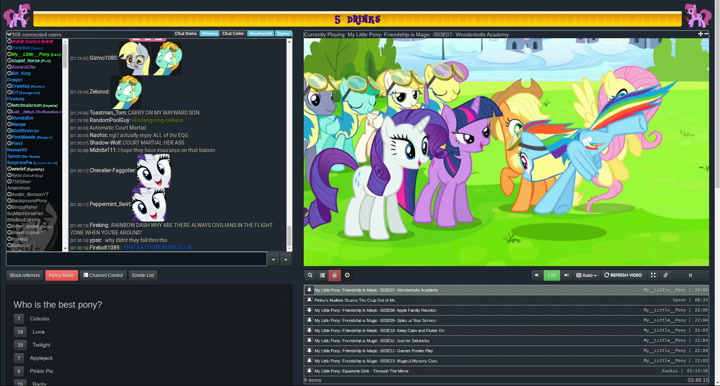Click user MandoBot in user list
The width and height of the screenshot is (720, 386).
click(x=22, y=118)
